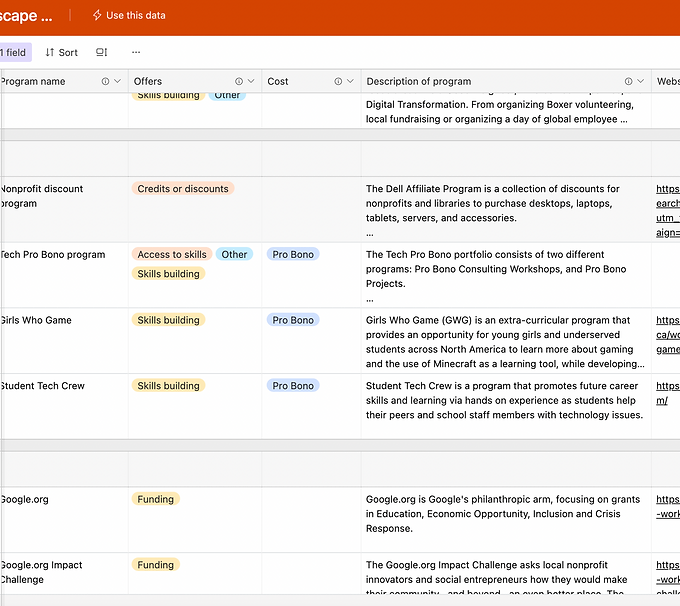Click info icon for Description of program

tap(628, 82)
